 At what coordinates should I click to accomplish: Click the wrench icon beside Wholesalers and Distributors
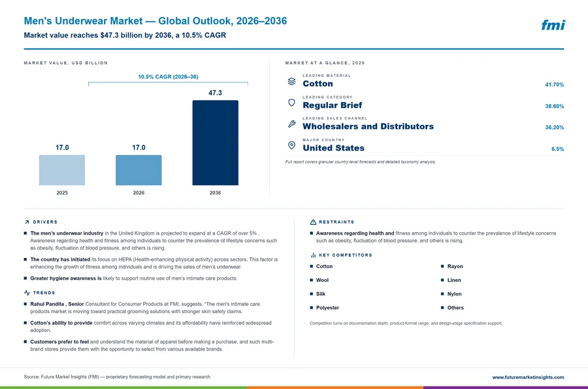(291, 124)
